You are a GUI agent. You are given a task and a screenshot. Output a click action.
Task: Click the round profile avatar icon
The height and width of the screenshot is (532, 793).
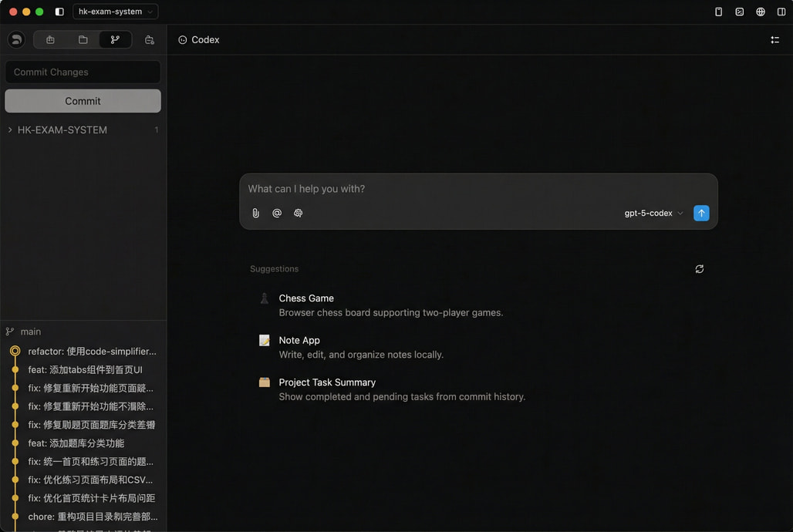tap(16, 40)
